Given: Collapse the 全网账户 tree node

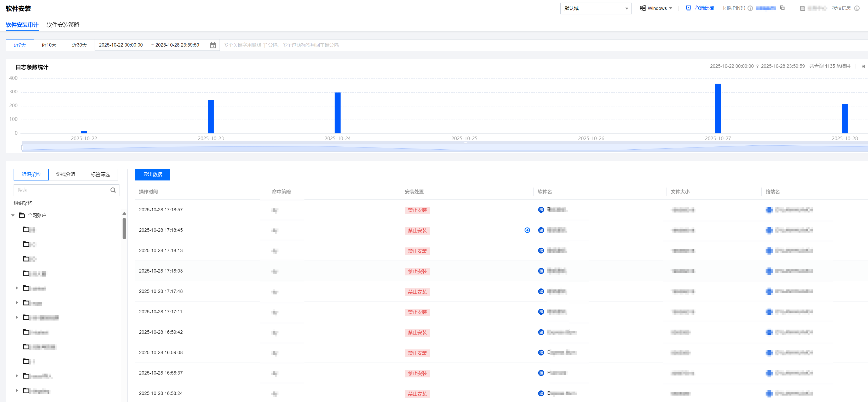Looking at the screenshot, I should (x=13, y=216).
